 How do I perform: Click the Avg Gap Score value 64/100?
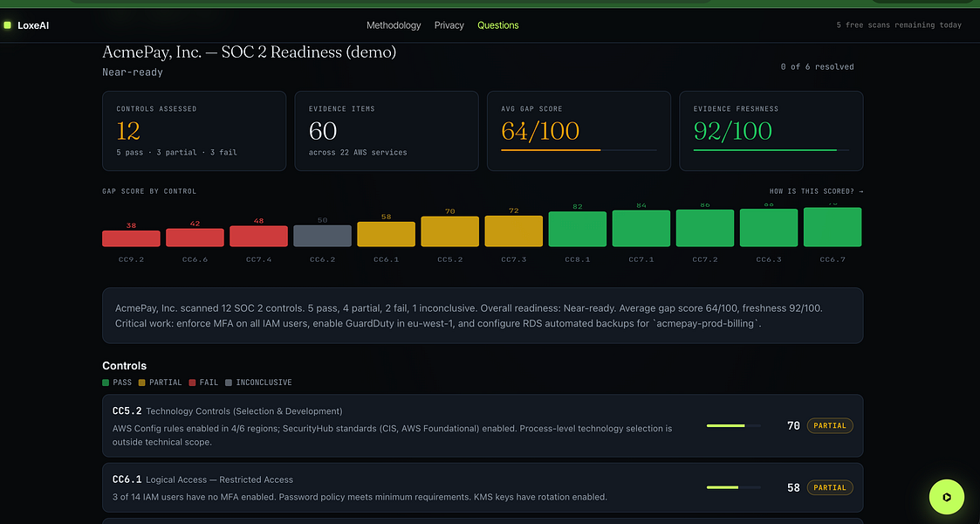tap(540, 131)
